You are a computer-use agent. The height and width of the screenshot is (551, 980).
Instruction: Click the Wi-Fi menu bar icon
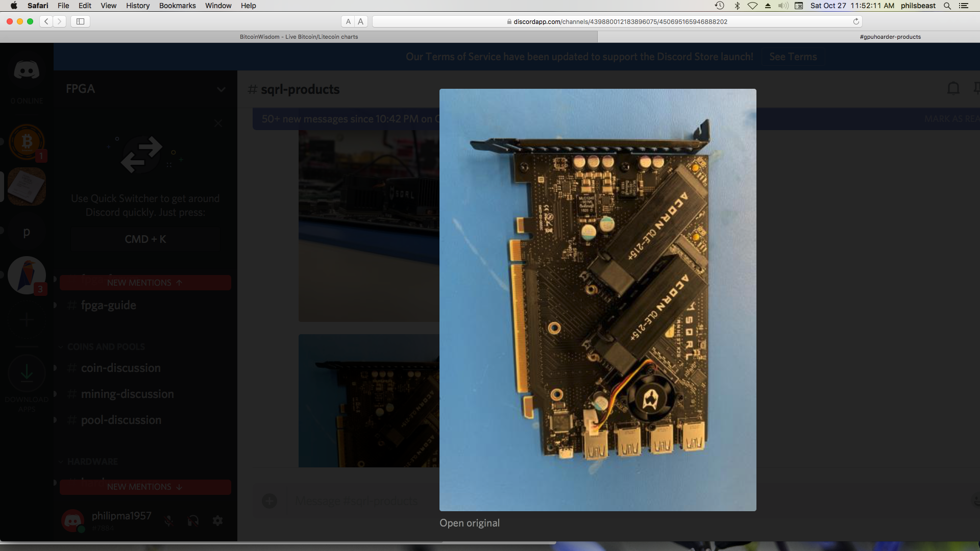pyautogui.click(x=752, y=6)
